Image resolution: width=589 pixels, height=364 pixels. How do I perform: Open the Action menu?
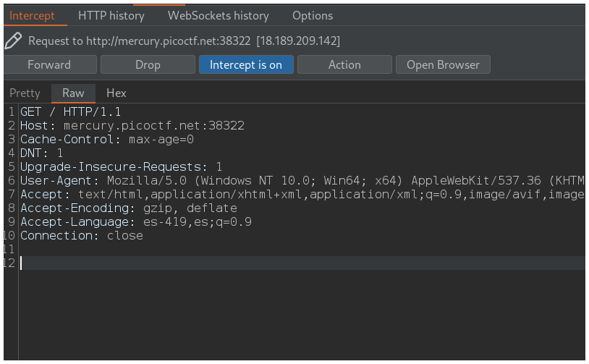pyautogui.click(x=344, y=64)
